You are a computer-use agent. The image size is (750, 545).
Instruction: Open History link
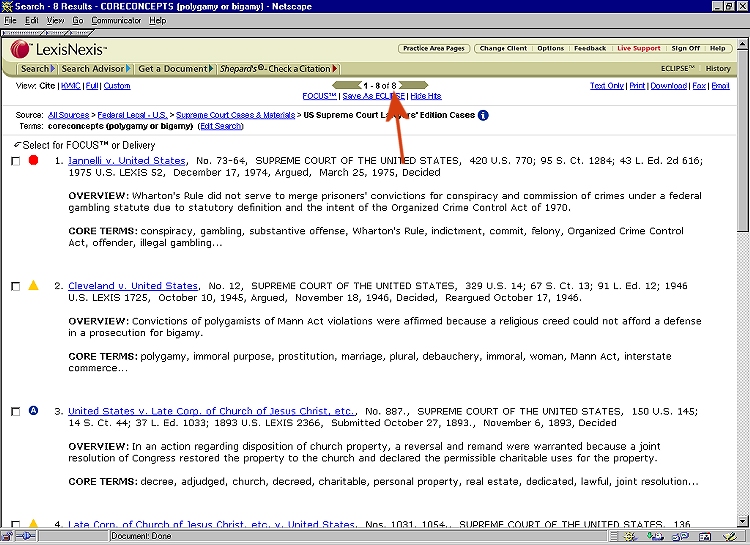pyautogui.click(x=718, y=69)
